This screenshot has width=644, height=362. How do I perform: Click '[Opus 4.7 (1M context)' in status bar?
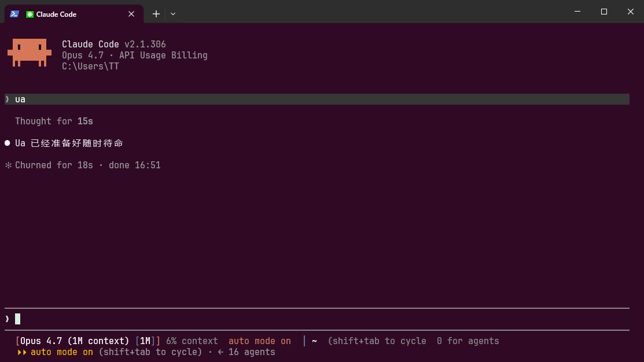click(x=72, y=341)
